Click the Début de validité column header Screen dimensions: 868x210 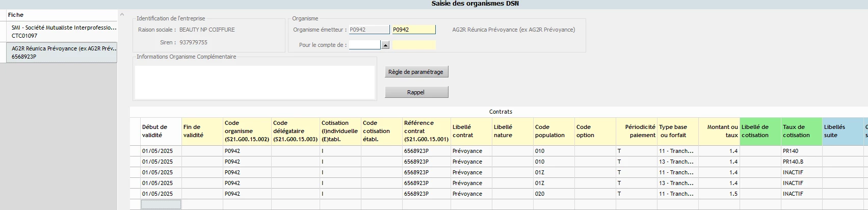coord(161,132)
